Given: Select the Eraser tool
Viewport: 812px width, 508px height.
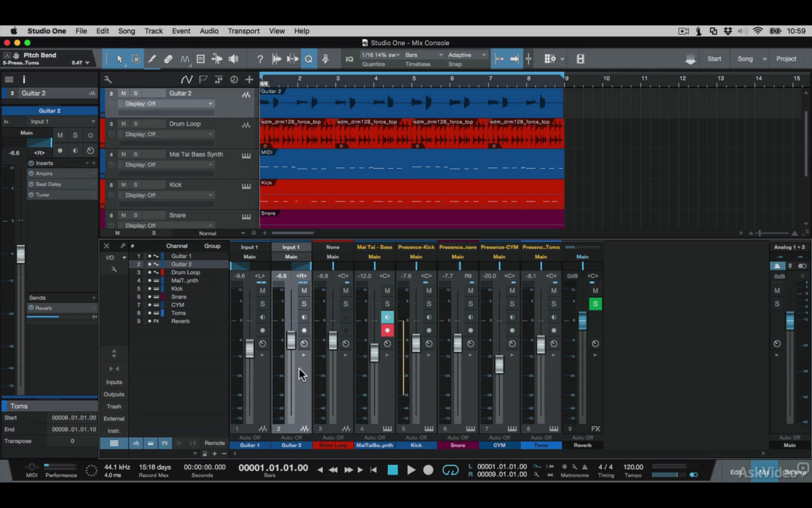Looking at the screenshot, I should click(168, 59).
